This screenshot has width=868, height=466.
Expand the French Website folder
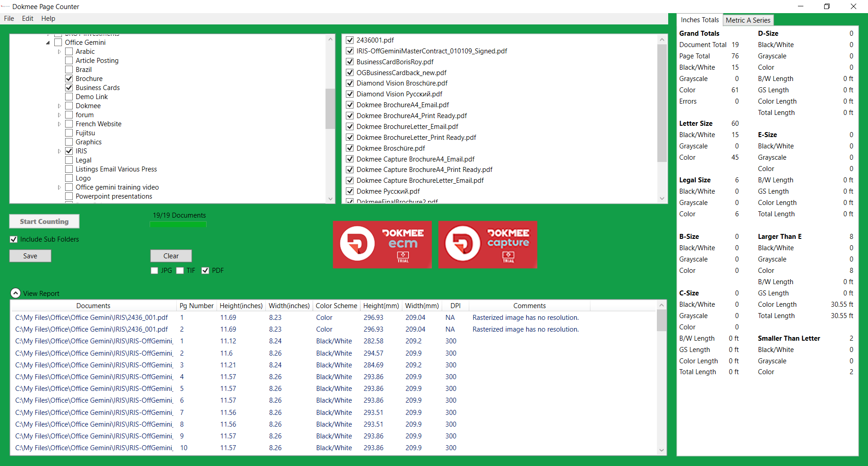pyautogui.click(x=59, y=124)
